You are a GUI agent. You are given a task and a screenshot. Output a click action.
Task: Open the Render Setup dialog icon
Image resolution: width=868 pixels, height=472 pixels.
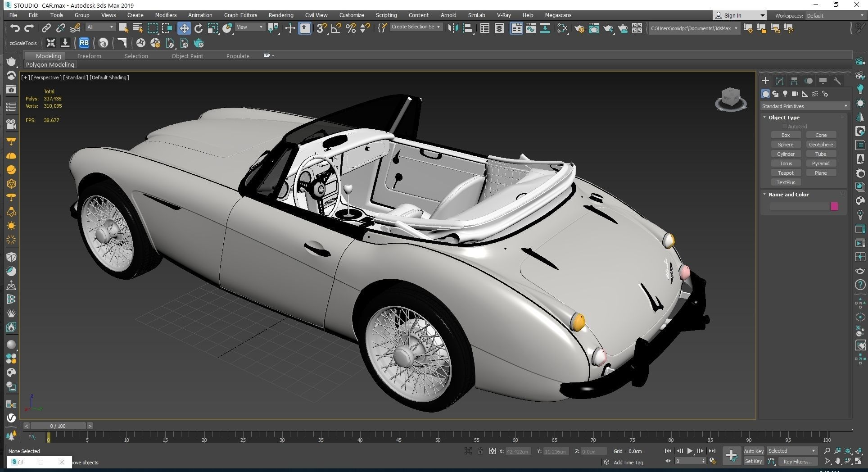click(x=579, y=28)
